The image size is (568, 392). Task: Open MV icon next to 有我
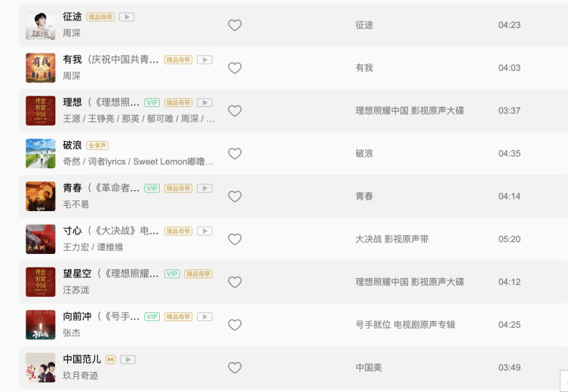tap(204, 60)
